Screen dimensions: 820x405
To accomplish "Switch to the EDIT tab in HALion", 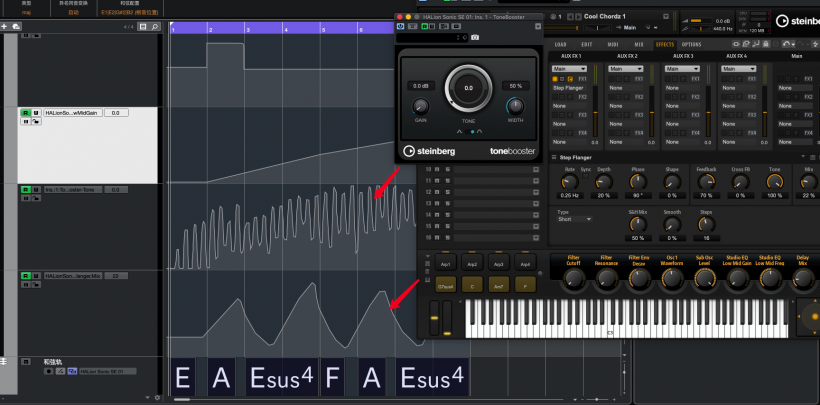I will click(587, 44).
